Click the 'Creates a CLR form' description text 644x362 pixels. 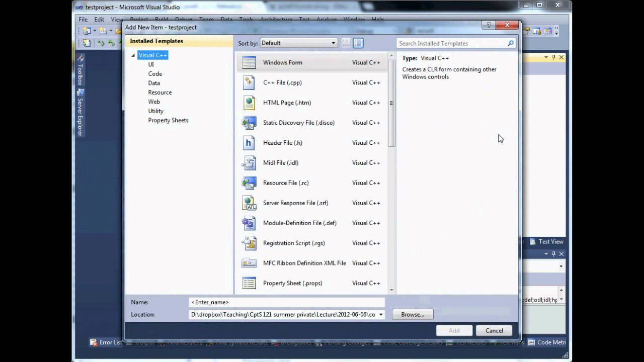click(449, 73)
